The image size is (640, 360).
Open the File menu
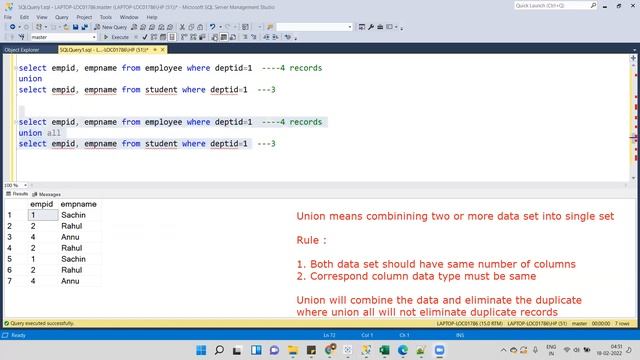pyautogui.click(x=8, y=17)
